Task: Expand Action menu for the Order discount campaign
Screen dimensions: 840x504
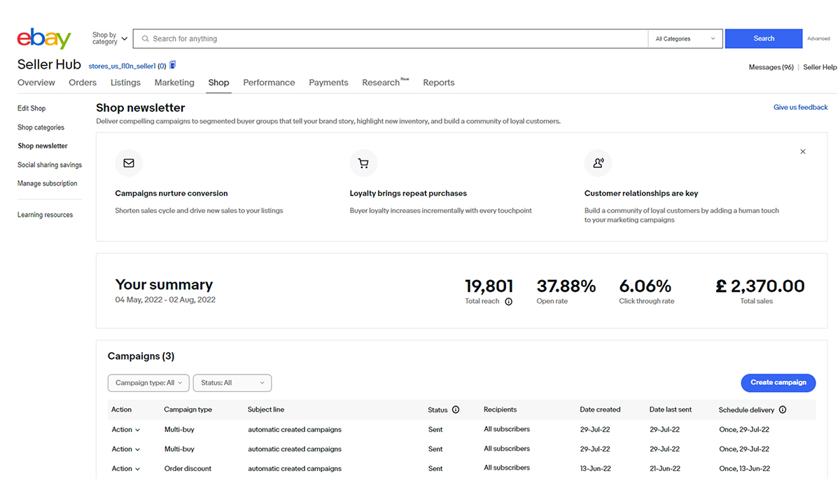Action: point(125,468)
